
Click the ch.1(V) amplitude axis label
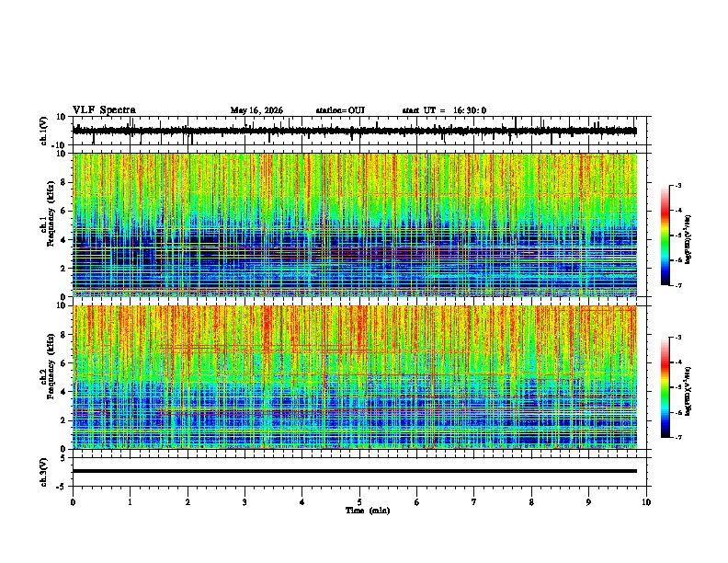44,131
